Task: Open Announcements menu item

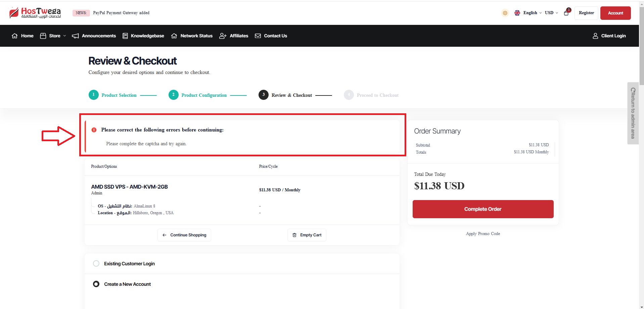Action: (99, 36)
